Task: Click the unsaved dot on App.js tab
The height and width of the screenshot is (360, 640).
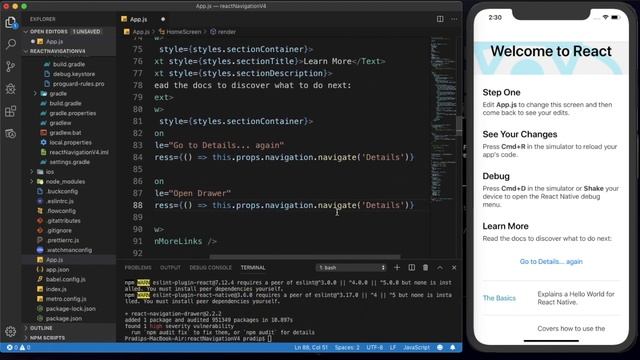Action: tap(163, 19)
